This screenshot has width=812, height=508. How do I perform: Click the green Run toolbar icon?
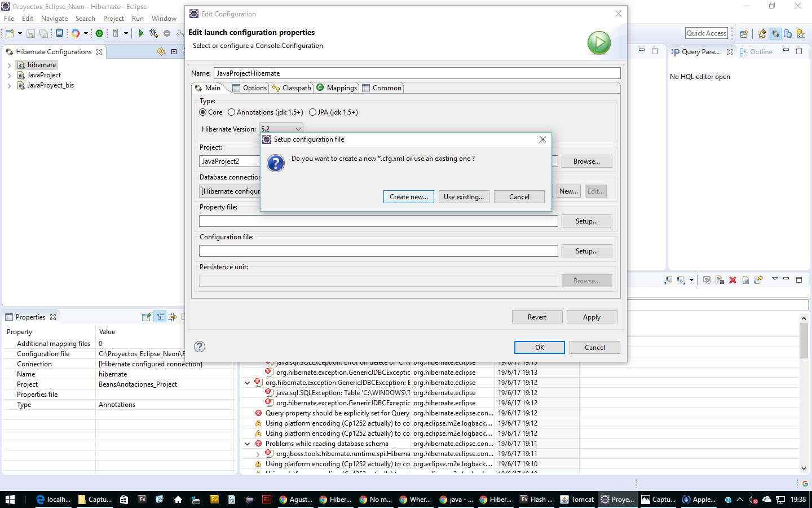pyautogui.click(x=141, y=33)
